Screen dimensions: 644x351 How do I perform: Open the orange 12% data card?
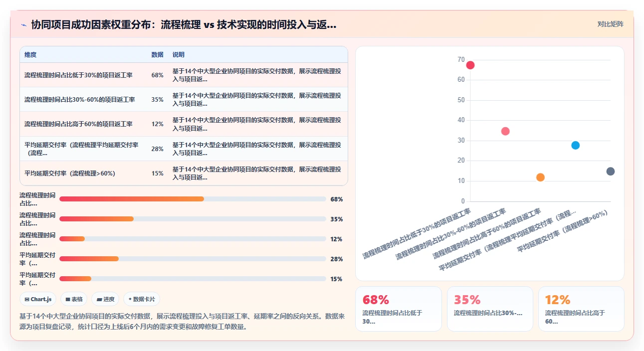tap(581, 309)
